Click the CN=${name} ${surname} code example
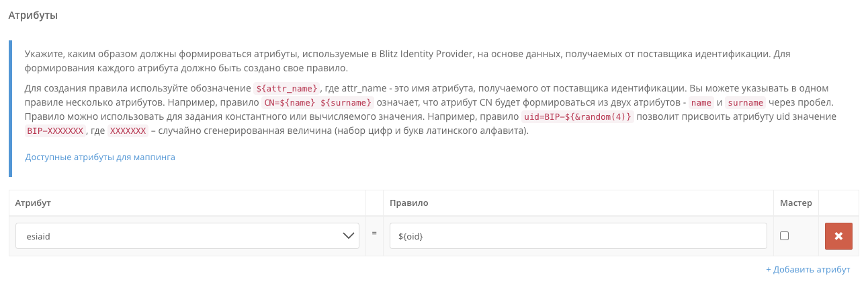 pyautogui.click(x=317, y=103)
